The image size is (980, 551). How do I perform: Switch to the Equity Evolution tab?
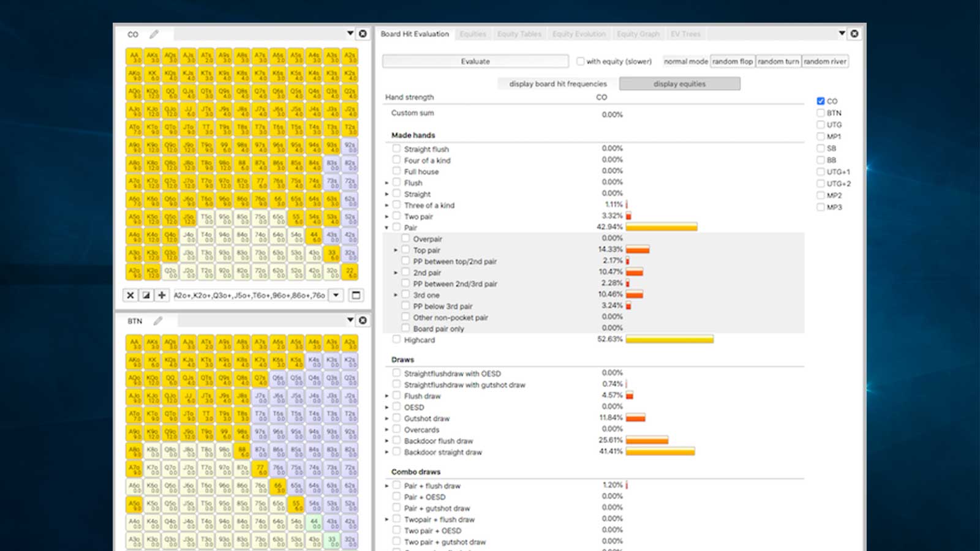coord(579,34)
